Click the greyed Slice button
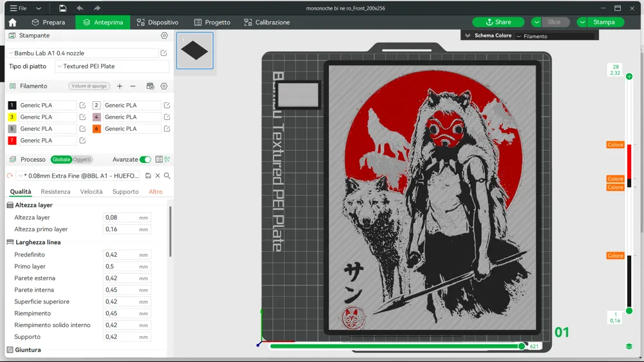The image size is (644, 362). coord(554,22)
